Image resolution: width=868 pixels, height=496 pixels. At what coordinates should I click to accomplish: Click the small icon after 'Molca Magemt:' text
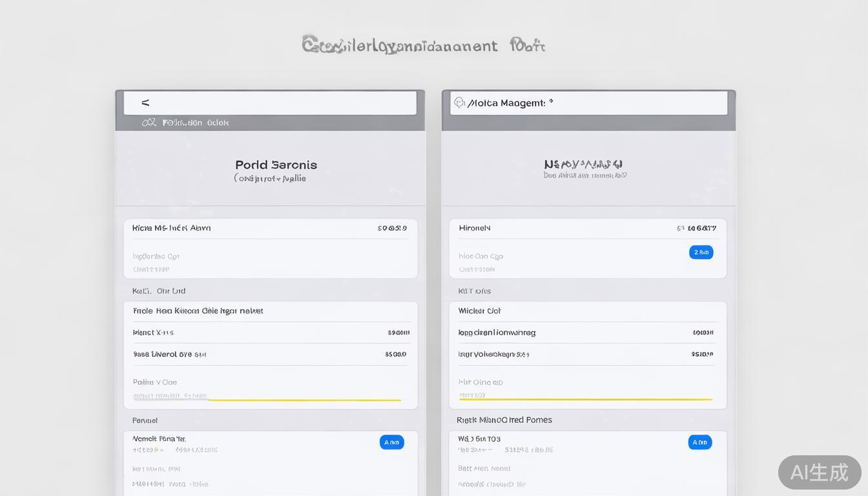pos(551,102)
